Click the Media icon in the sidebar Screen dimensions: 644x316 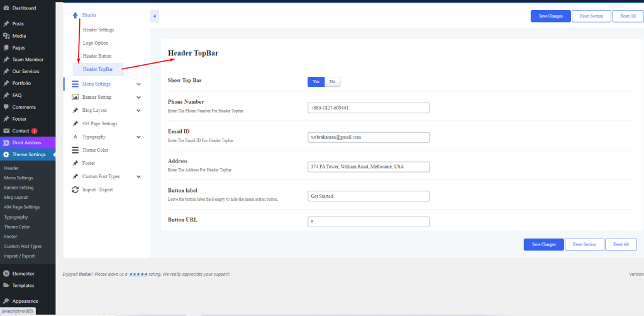6,36
